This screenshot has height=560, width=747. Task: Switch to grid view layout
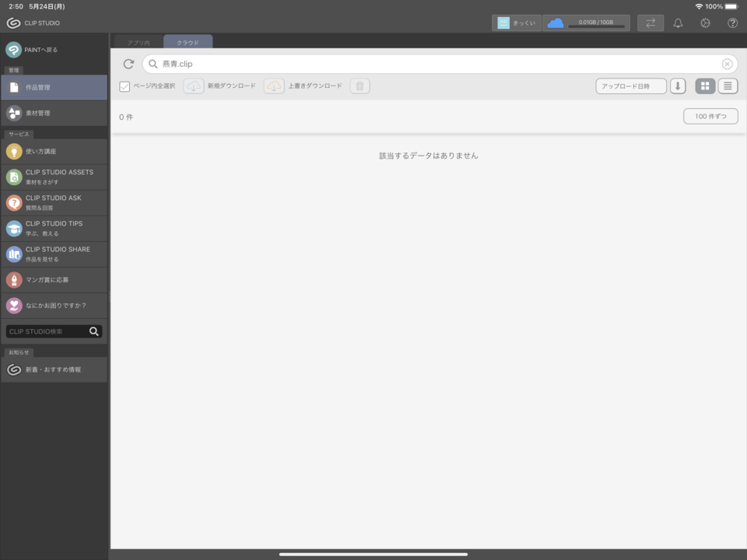[x=705, y=86]
